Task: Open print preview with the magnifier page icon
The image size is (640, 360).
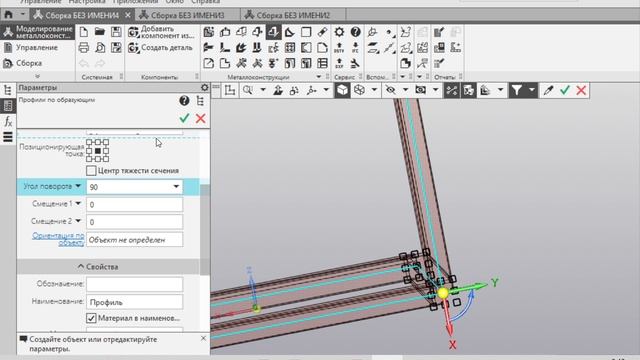Action: 100,48
